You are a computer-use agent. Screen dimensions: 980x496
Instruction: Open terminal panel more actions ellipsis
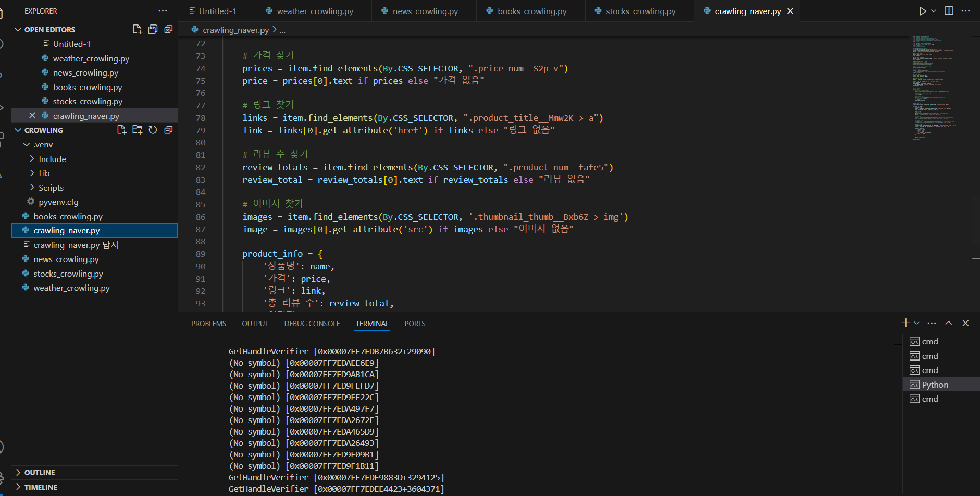pyautogui.click(x=932, y=323)
